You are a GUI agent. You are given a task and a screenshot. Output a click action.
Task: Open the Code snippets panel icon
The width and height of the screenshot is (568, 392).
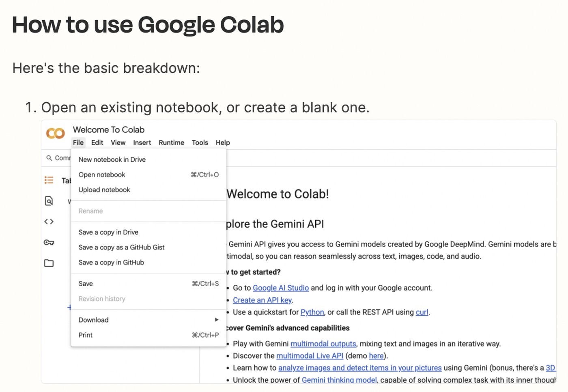(x=49, y=222)
